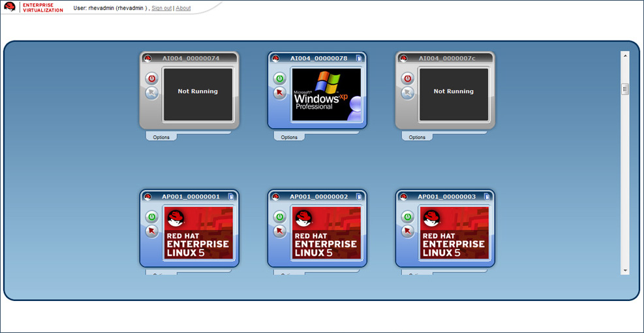Select the Windows XP Professional thumbnail
Screen dimensions: 644x333
click(x=326, y=95)
